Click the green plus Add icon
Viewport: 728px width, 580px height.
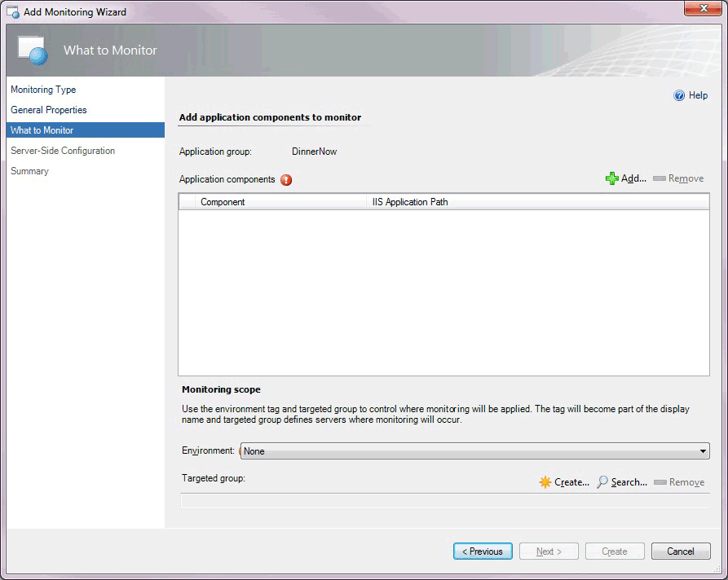[x=612, y=178]
